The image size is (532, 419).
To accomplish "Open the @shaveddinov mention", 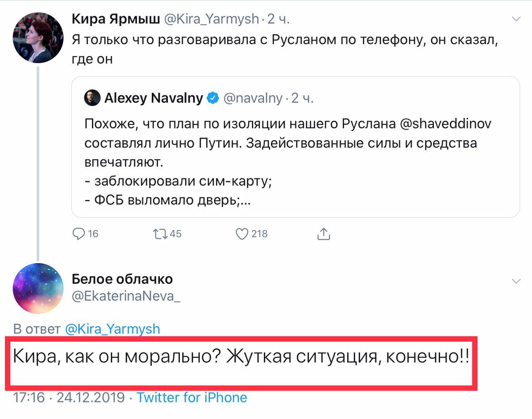I will (x=445, y=123).
